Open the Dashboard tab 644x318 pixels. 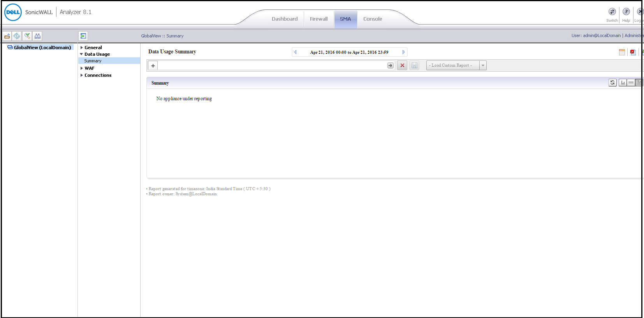point(284,19)
